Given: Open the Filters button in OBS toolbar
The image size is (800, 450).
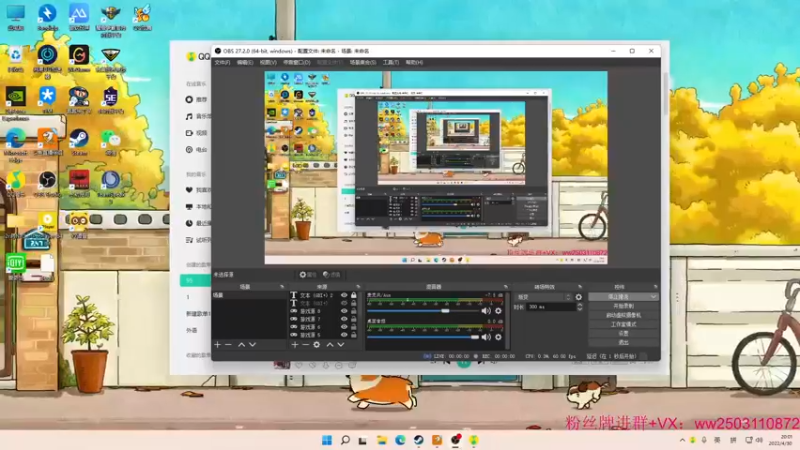Looking at the screenshot, I should pyautogui.click(x=332, y=274).
